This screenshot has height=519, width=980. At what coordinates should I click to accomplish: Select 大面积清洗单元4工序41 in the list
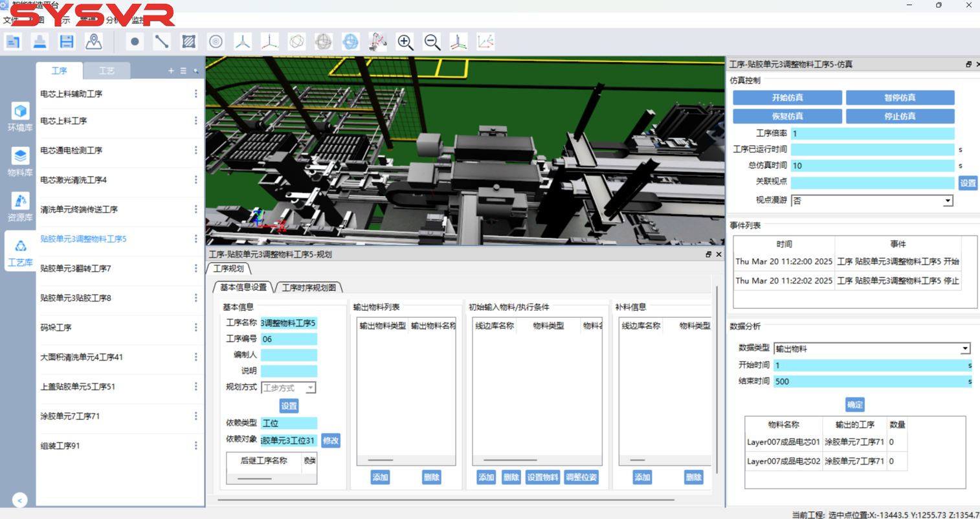[82, 357]
